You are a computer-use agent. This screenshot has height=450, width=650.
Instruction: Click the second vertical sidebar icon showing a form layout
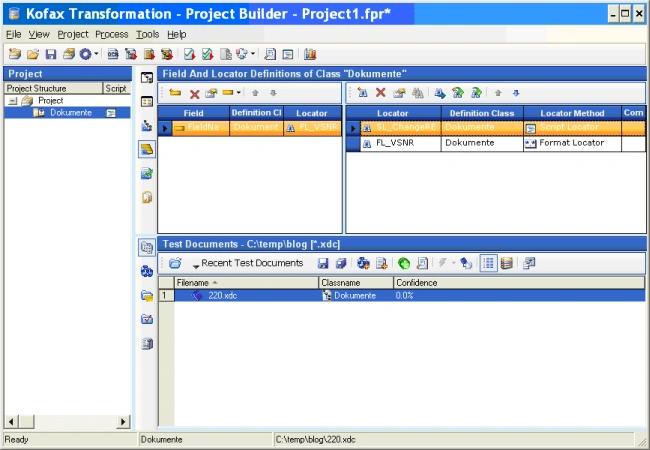pyautogui.click(x=147, y=102)
